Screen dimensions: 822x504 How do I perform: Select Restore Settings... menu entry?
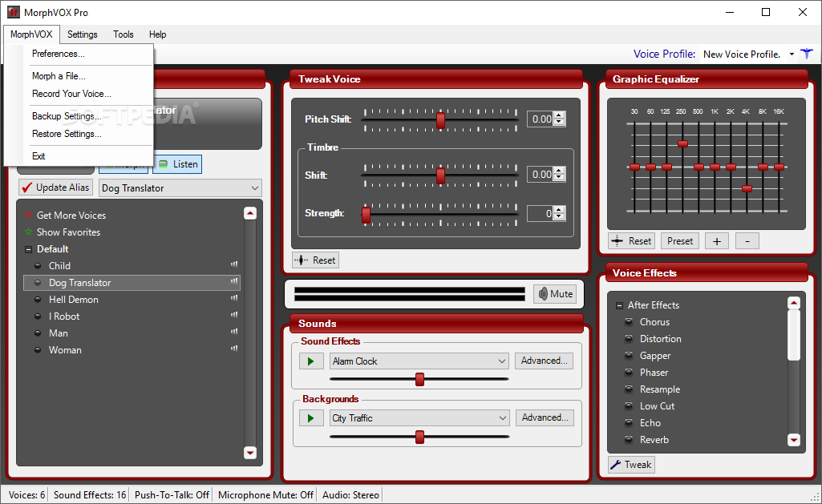tap(67, 134)
